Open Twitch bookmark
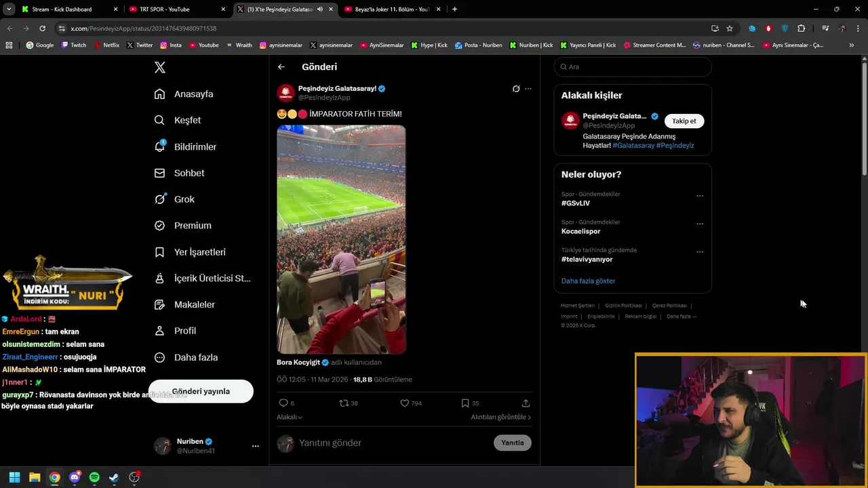 point(74,45)
